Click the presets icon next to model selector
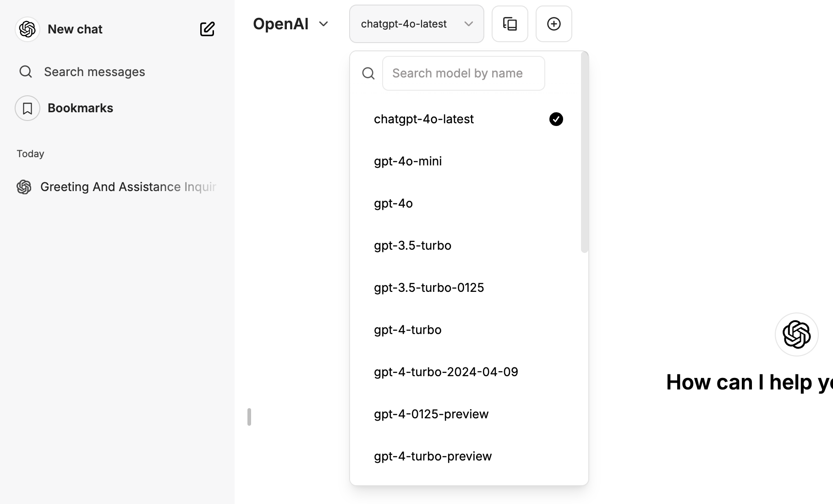833x504 pixels. tap(510, 24)
